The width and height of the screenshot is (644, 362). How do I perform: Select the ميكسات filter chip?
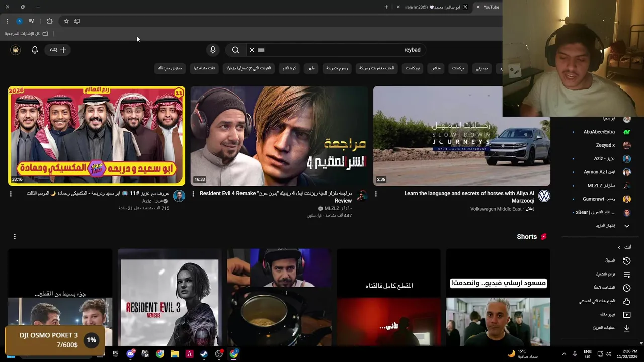(458, 68)
